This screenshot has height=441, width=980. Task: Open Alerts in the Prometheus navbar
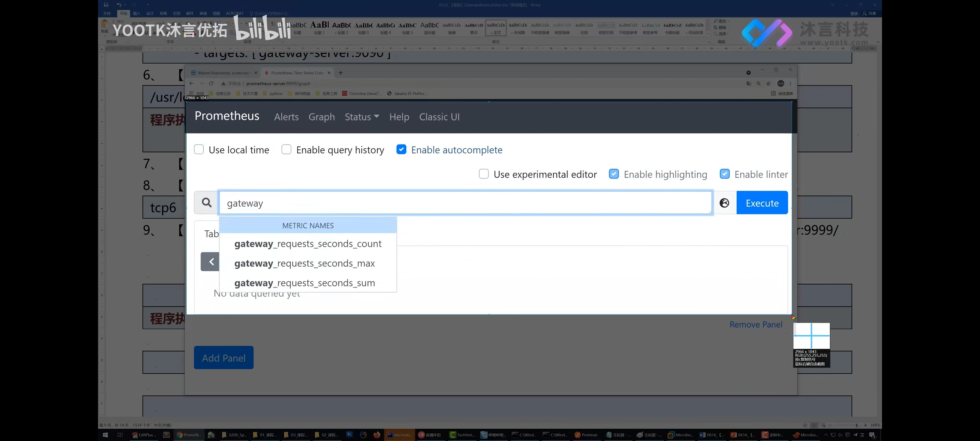click(286, 117)
